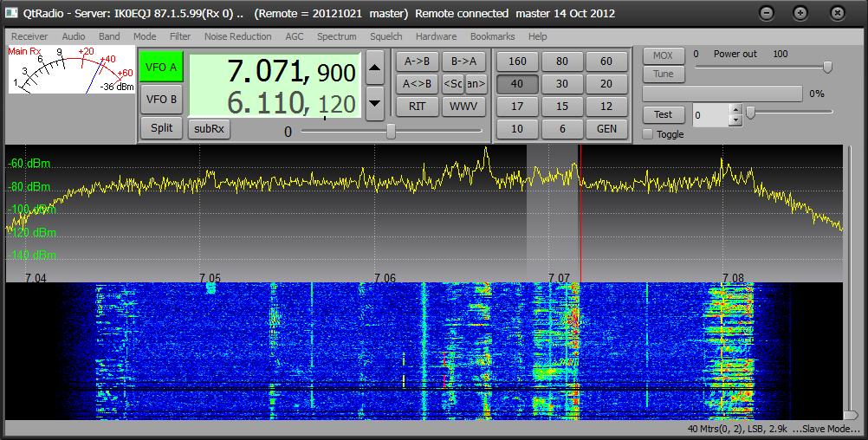Open the AGC menu

(294, 36)
